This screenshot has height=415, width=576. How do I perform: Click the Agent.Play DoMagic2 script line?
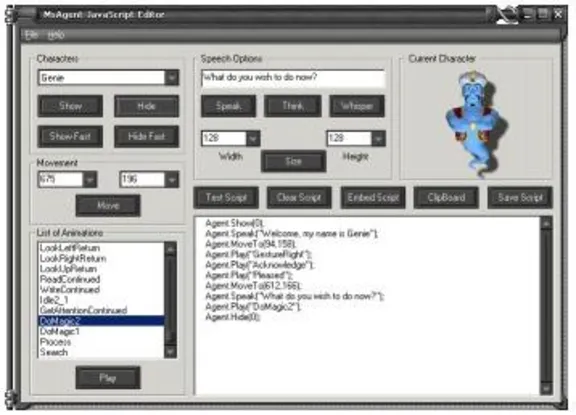[x=253, y=306]
